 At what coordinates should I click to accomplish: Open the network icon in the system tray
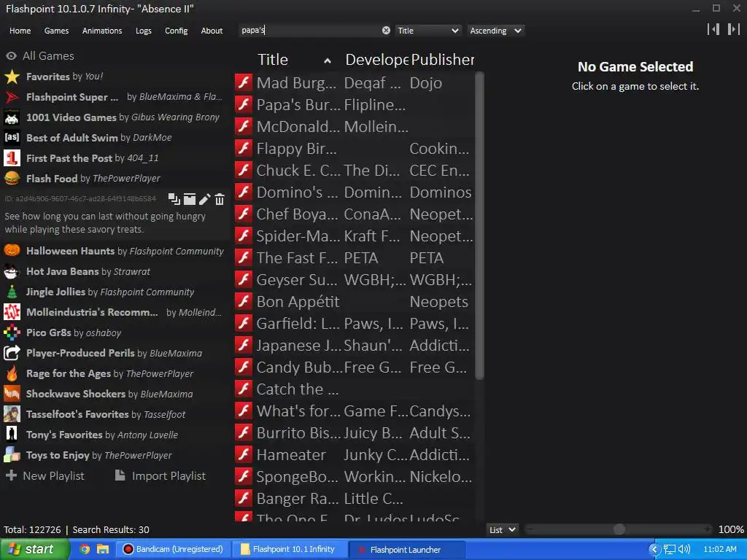coord(670,549)
